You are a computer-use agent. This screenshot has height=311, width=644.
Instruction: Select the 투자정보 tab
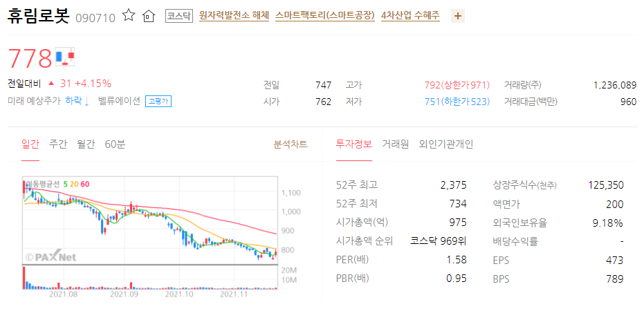354,144
